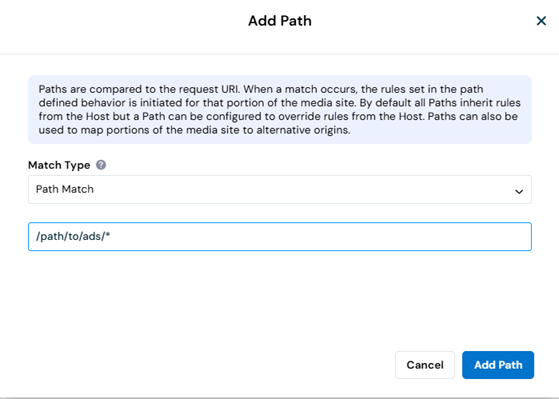
Task: Open the Path Match dropdown
Action: (280, 189)
